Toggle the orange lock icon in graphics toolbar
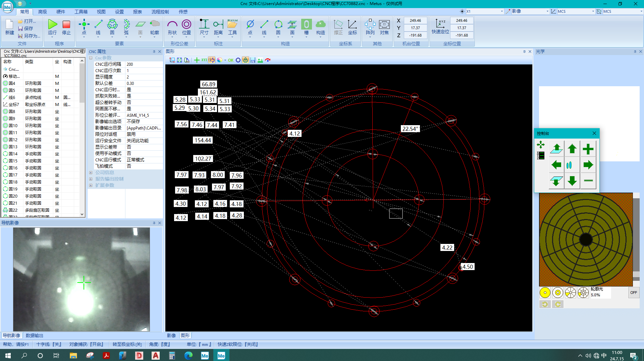Image resolution: width=644 pixels, height=361 pixels. [x=246, y=60]
